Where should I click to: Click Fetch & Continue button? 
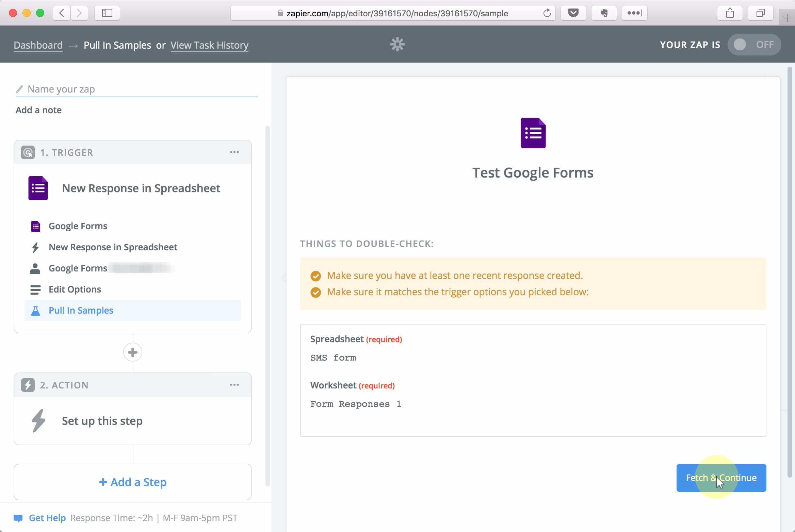pyautogui.click(x=721, y=478)
